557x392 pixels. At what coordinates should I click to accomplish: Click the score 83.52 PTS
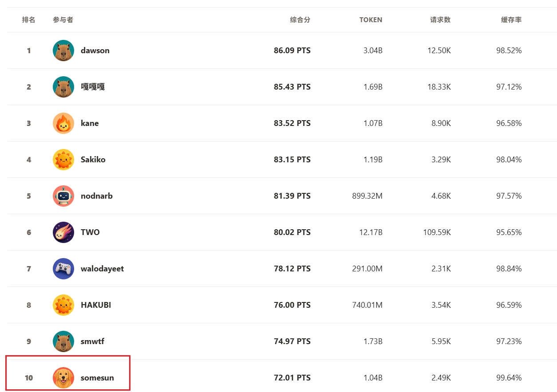pyautogui.click(x=292, y=123)
